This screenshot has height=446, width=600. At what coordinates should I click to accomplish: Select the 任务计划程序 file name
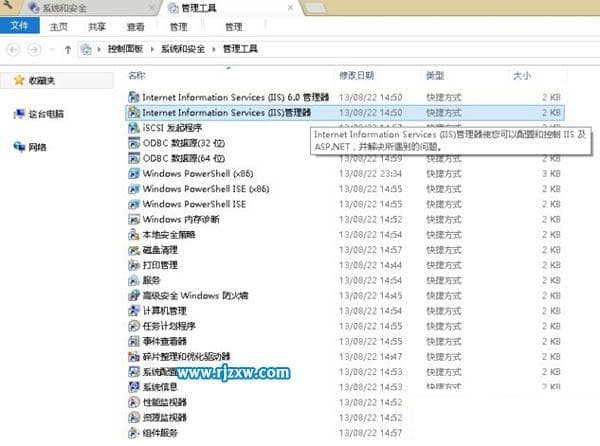coord(169,326)
